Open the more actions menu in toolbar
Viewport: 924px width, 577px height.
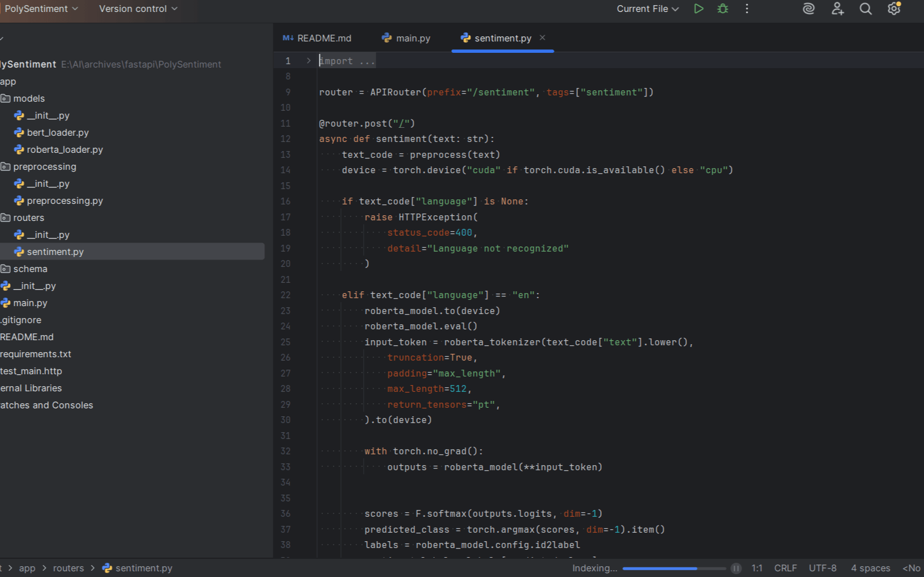[747, 9]
